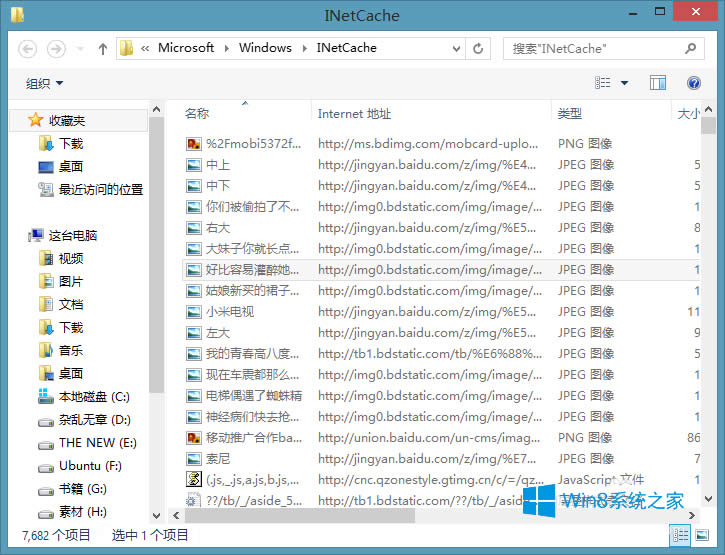This screenshot has width=725, height=555.
Task: Open 本地磁盘 (C:) drive in sidebar
Action: point(94,397)
